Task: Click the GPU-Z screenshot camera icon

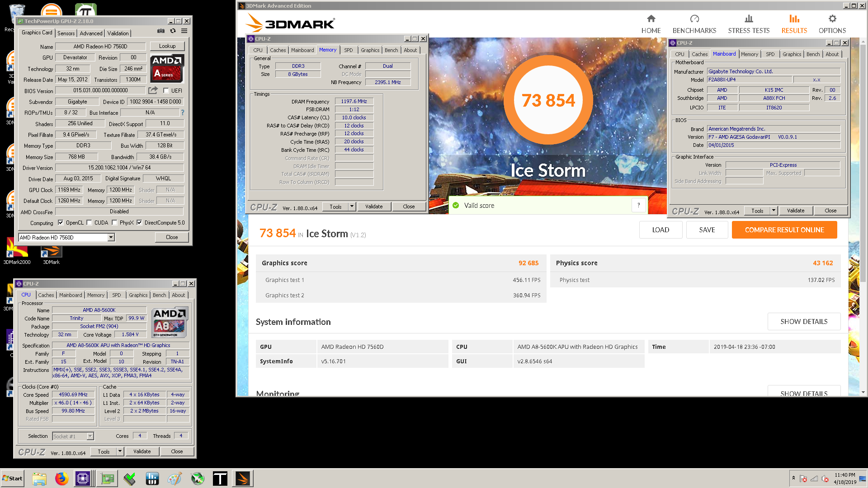Action: point(160,31)
